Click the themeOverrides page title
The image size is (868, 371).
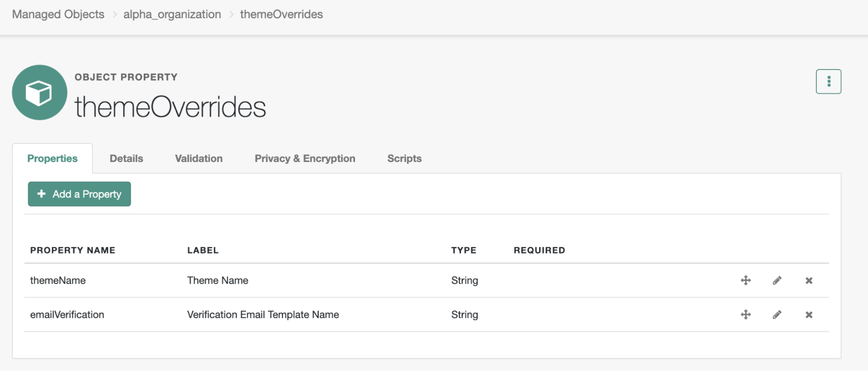pos(170,107)
